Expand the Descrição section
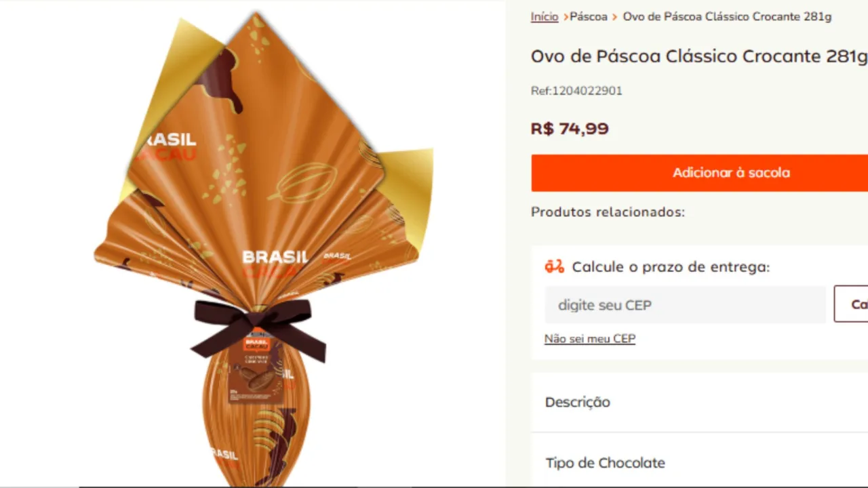 point(700,402)
